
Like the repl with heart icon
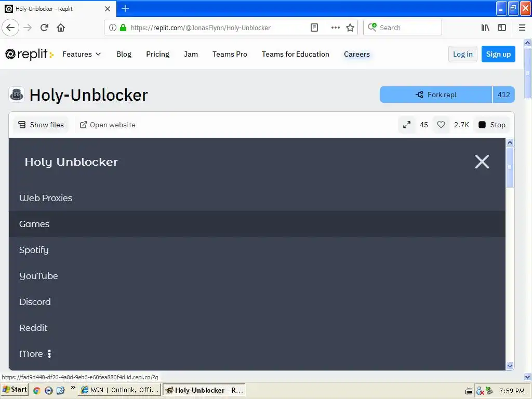pos(441,125)
